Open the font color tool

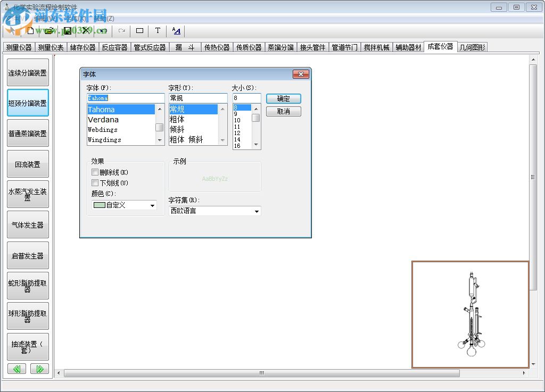pos(176,30)
